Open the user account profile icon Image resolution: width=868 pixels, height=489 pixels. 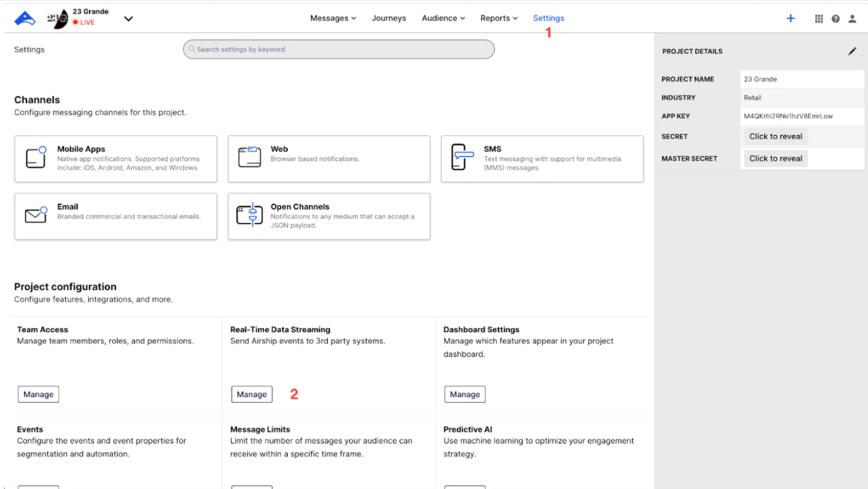coord(852,18)
